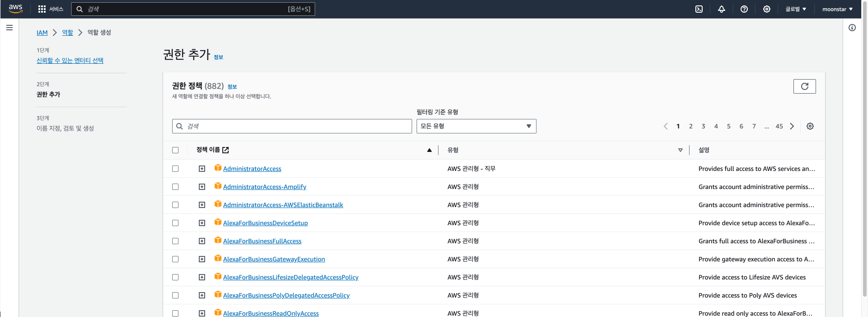Image resolution: width=868 pixels, height=317 pixels.
Task: Click the policy search input field
Action: [x=292, y=126]
